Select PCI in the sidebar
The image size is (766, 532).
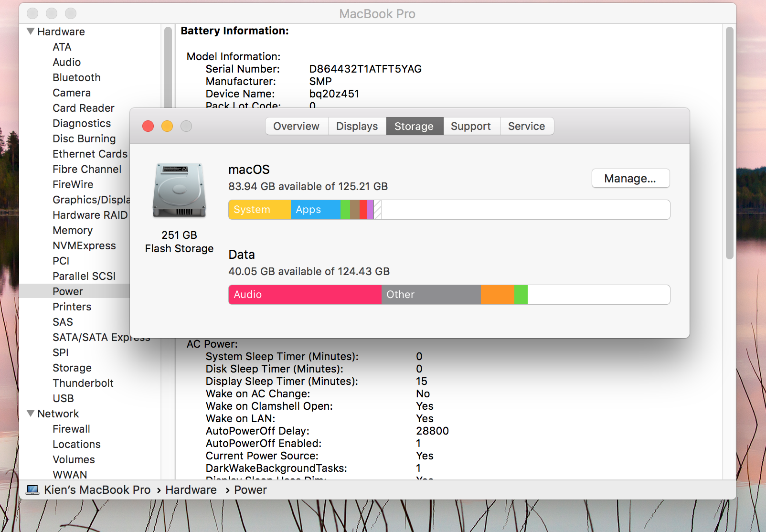(x=61, y=261)
